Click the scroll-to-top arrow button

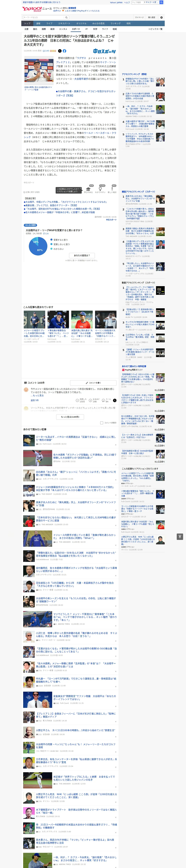click(x=180, y=536)
